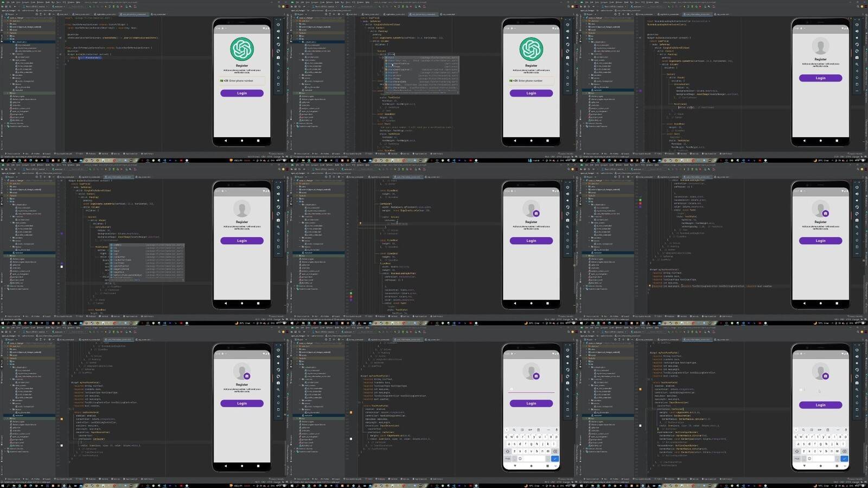Take emulator screenshot via camera icon, top-left frame

[278, 58]
